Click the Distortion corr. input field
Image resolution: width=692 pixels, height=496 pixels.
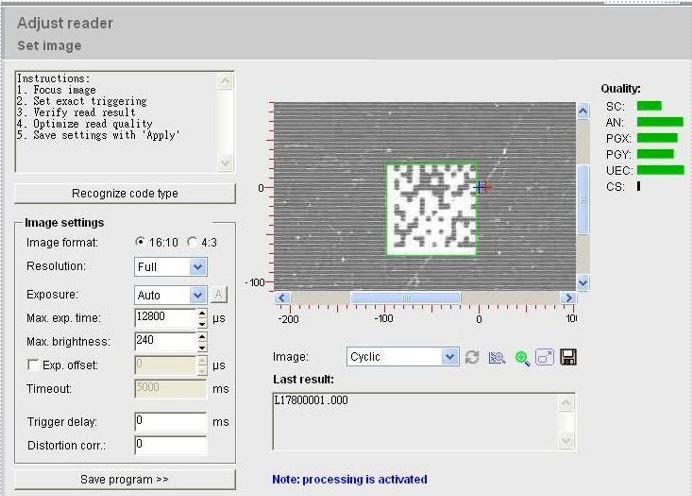(x=170, y=445)
